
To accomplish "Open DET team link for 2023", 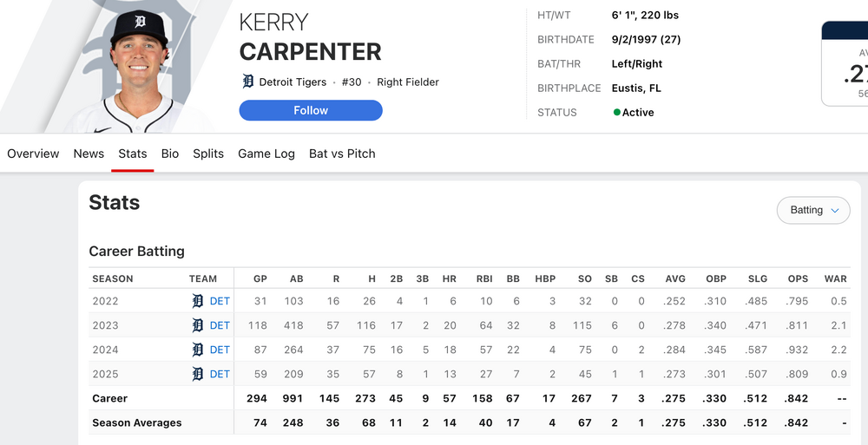I will (x=220, y=325).
